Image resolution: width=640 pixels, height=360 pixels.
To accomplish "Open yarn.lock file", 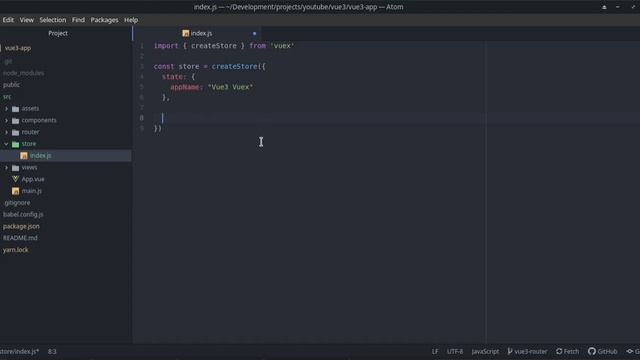I will coord(16,250).
